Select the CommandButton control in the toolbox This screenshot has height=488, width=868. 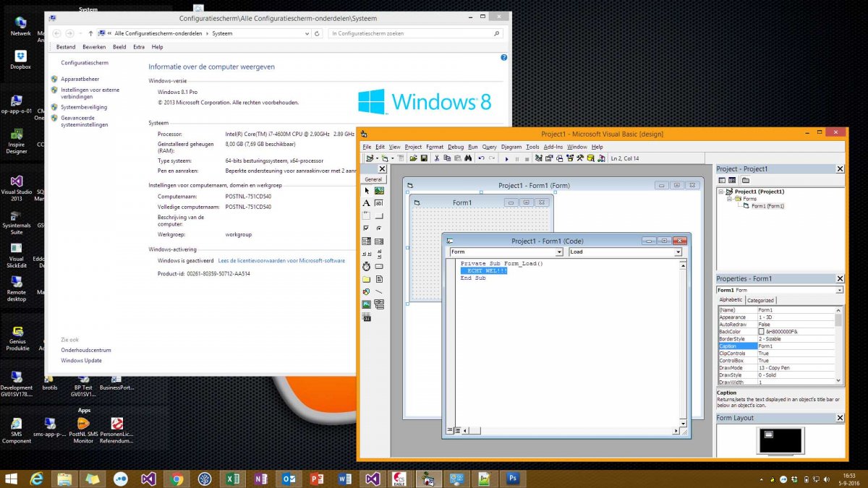pyautogui.click(x=379, y=215)
